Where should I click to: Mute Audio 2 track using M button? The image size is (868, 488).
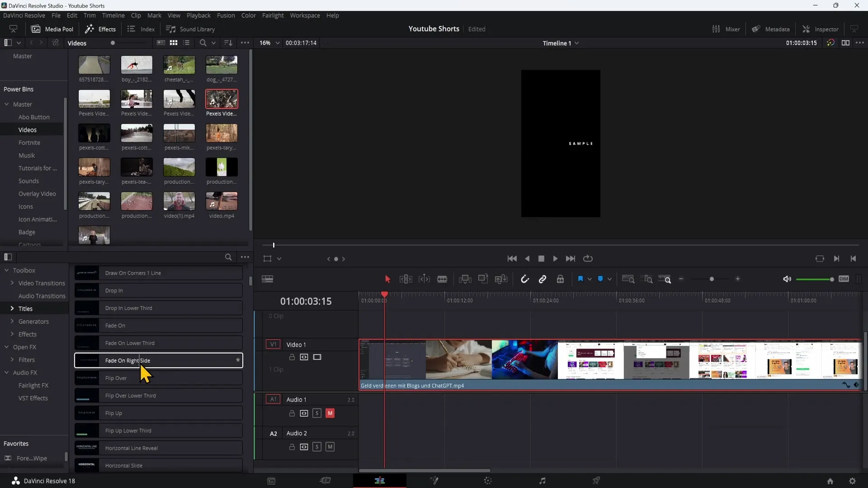point(330,447)
